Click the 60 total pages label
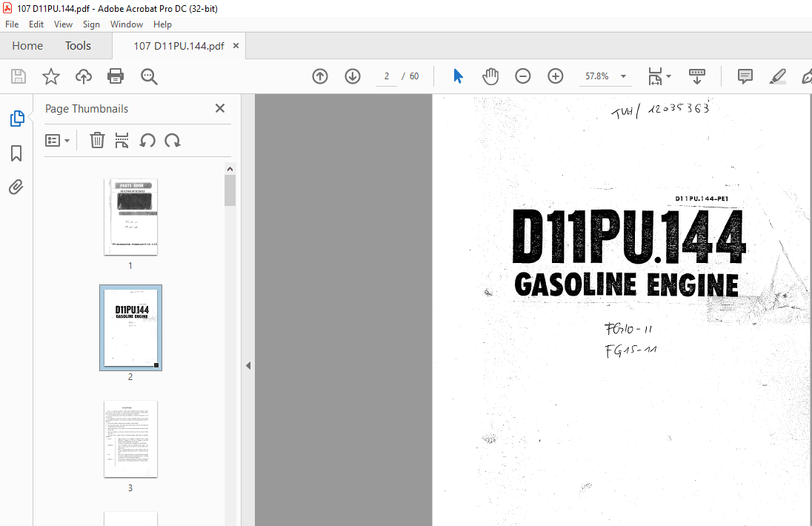 tap(414, 76)
